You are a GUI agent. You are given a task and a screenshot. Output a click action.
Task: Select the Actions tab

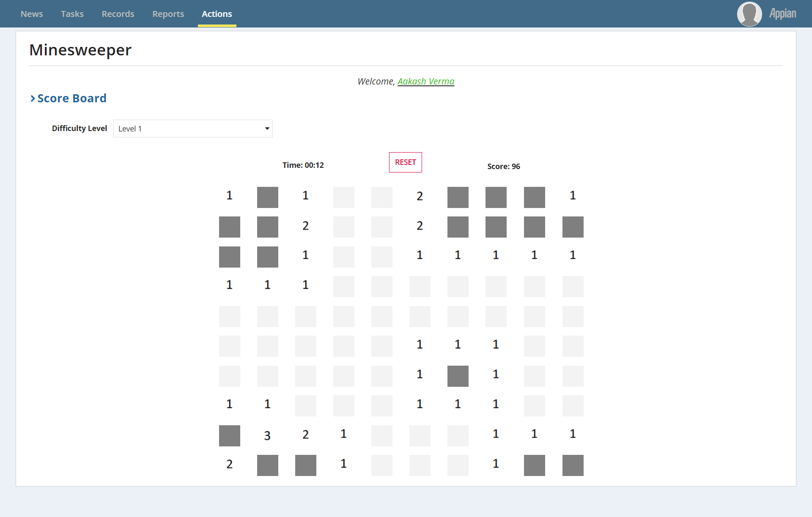click(217, 14)
